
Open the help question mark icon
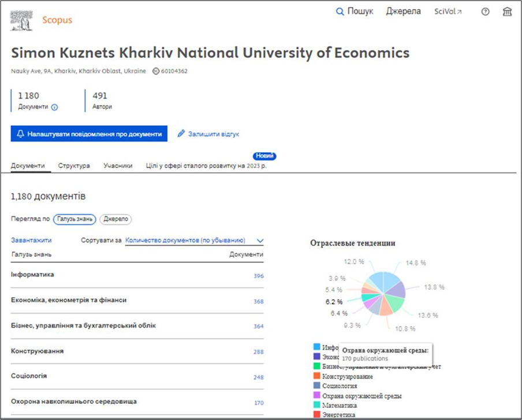coord(485,12)
